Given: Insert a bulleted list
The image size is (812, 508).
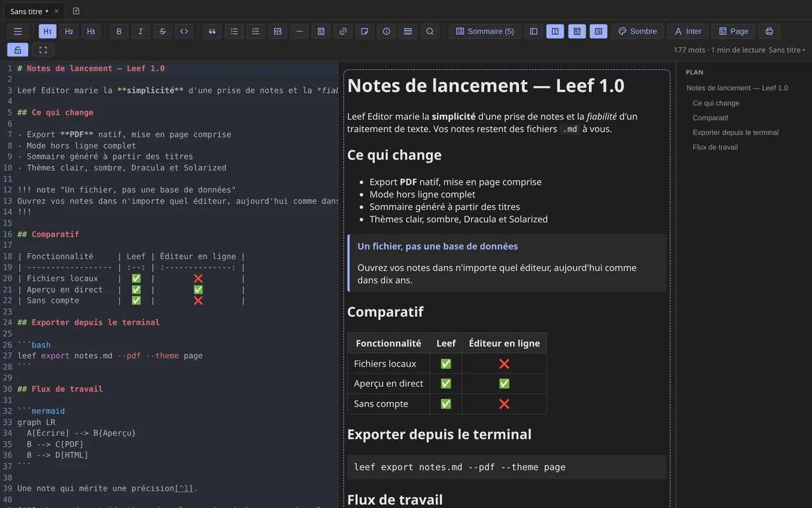Looking at the screenshot, I should [234, 31].
